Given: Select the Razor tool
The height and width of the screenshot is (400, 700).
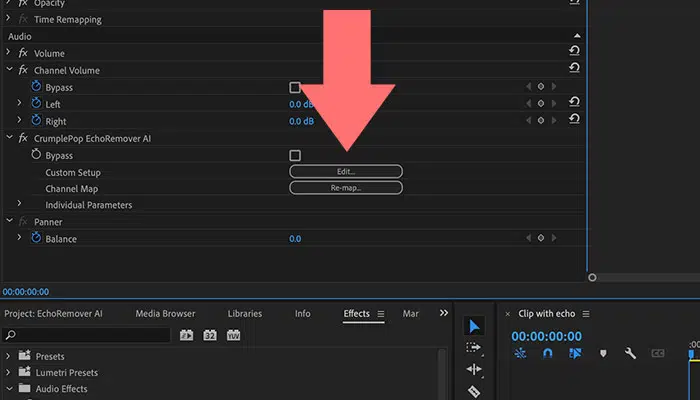Looking at the screenshot, I should (474, 391).
